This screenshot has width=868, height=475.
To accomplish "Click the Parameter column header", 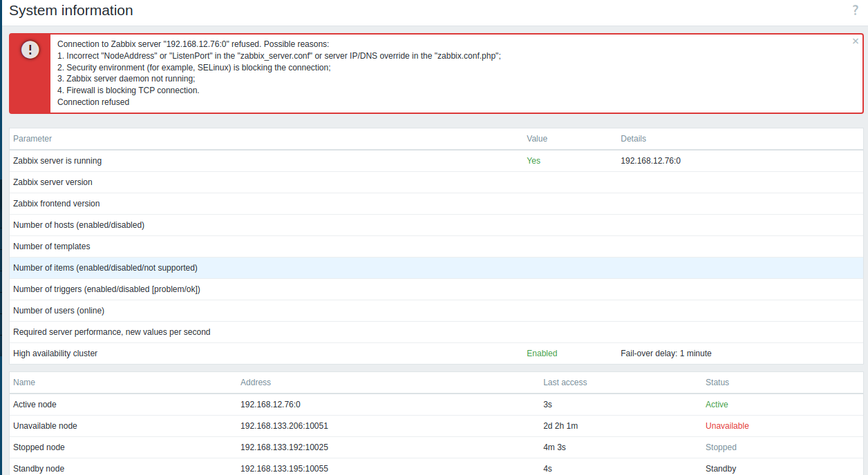I will tap(32, 139).
